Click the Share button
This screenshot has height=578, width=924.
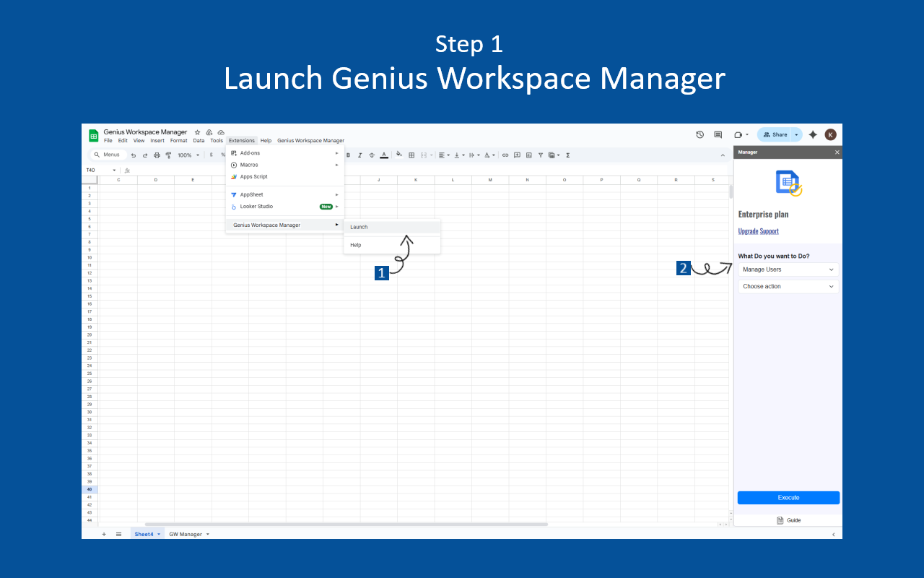(x=775, y=134)
